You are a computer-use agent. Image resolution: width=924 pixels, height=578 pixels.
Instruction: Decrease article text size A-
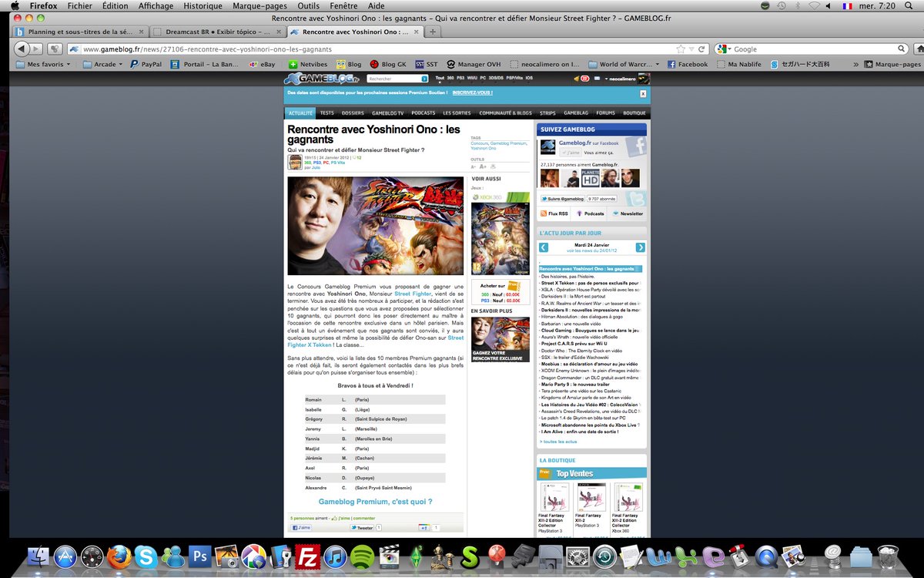pos(474,166)
